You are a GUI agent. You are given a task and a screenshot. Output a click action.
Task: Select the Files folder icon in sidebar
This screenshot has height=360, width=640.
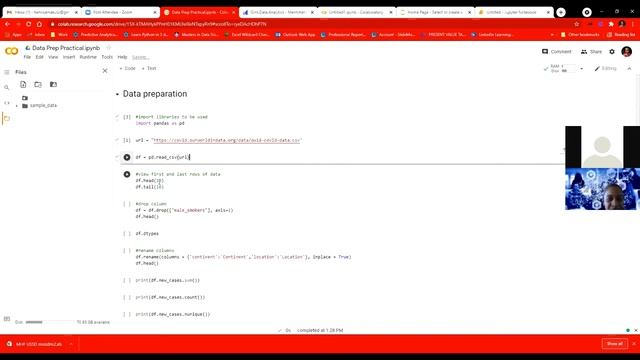tap(7, 118)
